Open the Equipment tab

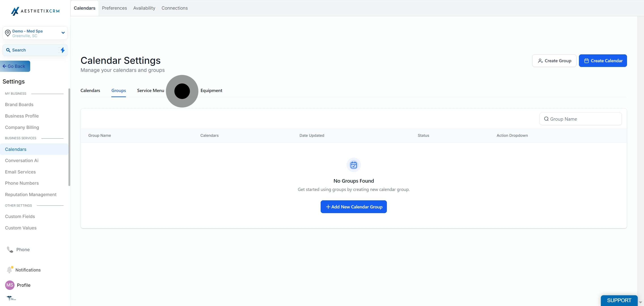pos(211,91)
